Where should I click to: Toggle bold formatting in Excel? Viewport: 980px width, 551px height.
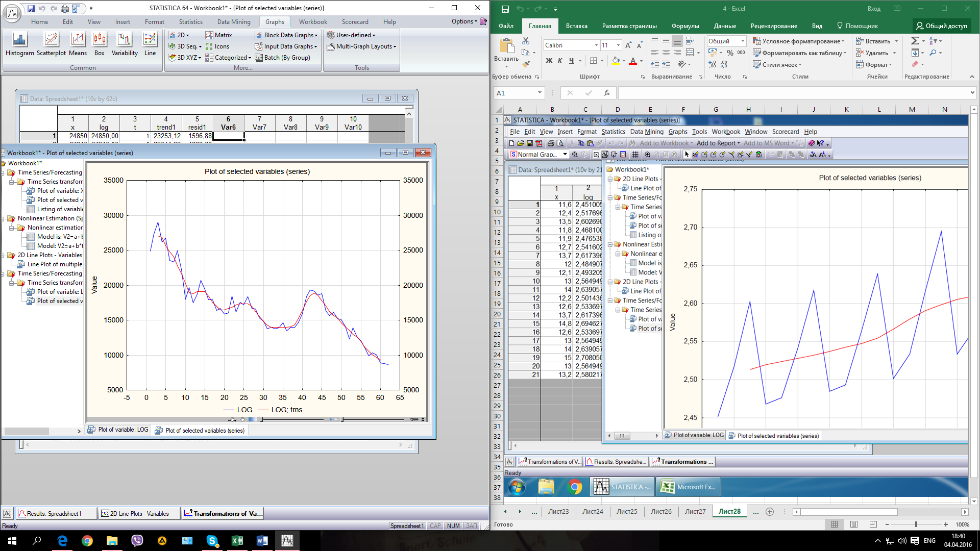(x=549, y=61)
